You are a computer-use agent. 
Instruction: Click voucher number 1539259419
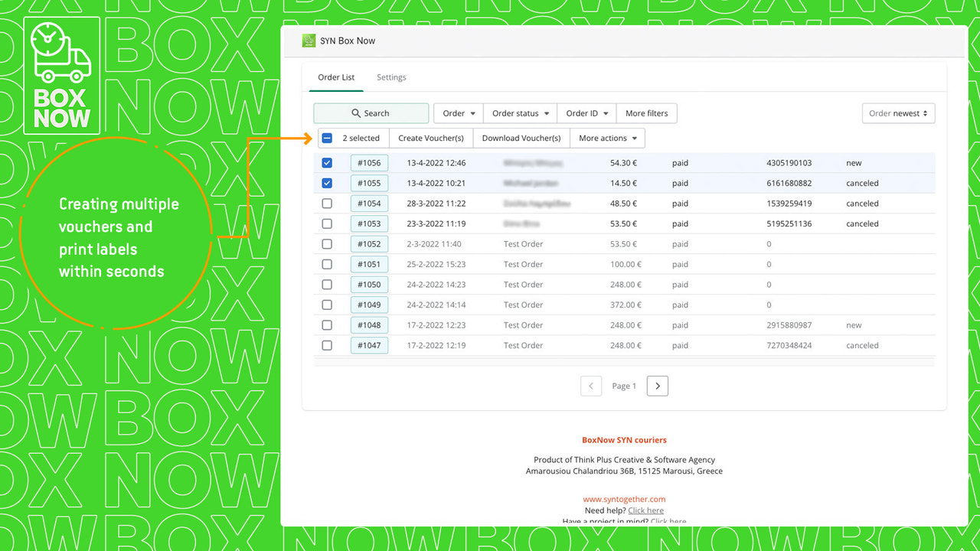(x=789, y=204)
